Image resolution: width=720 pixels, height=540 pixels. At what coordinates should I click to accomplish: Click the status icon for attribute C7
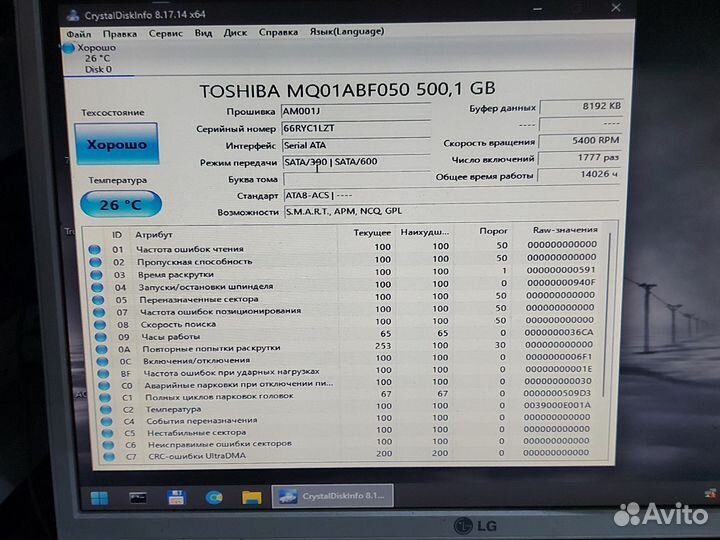pos(109,456)
